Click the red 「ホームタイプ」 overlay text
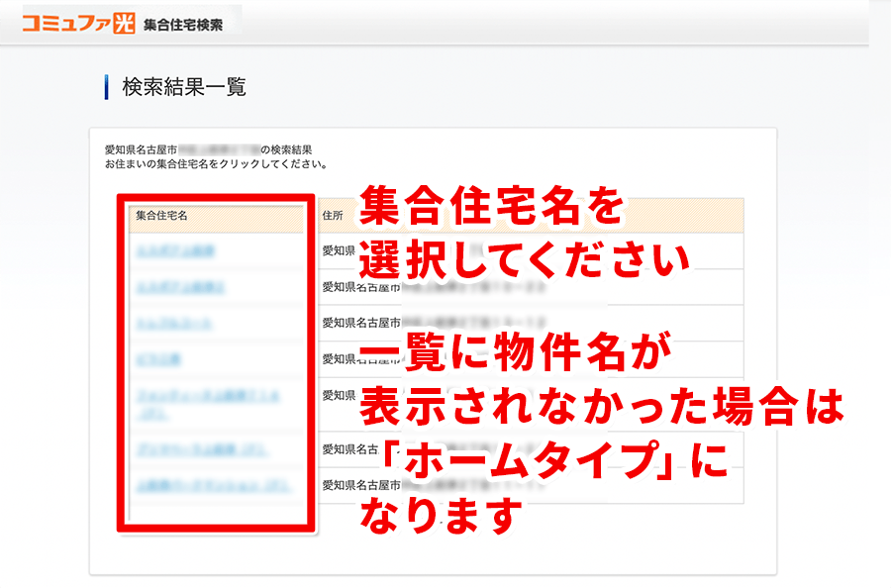This screenshot has width=891, height=588. (x=541, y=463)
